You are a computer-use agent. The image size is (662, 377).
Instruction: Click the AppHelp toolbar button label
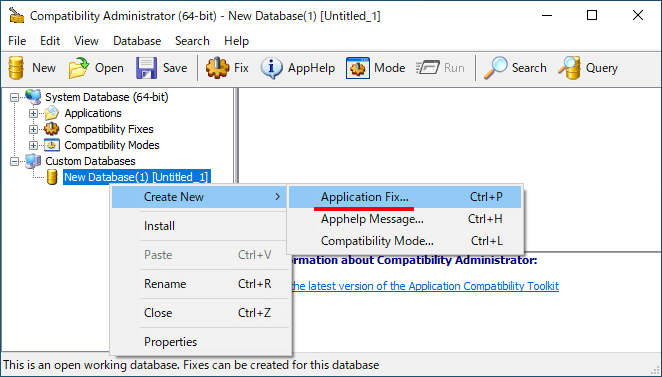(312, 68)
